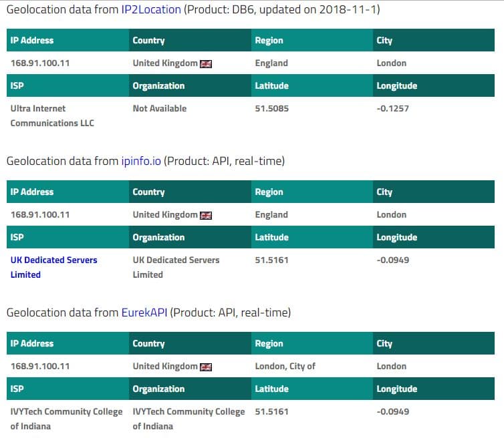The width and height of the screenshot is (504, 438).
Task: Click the Longitude header in EurekAPI table
Action: [x=434, y=389]
